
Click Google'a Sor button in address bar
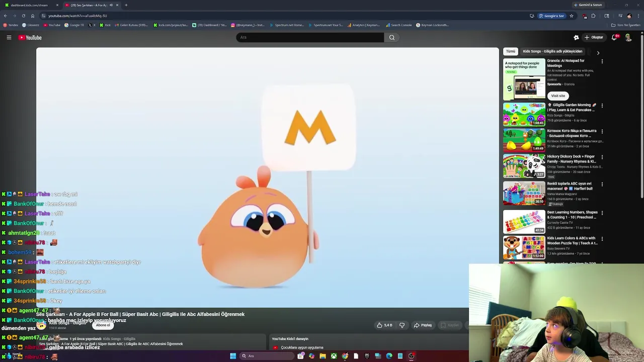click(x=551, y=16)
